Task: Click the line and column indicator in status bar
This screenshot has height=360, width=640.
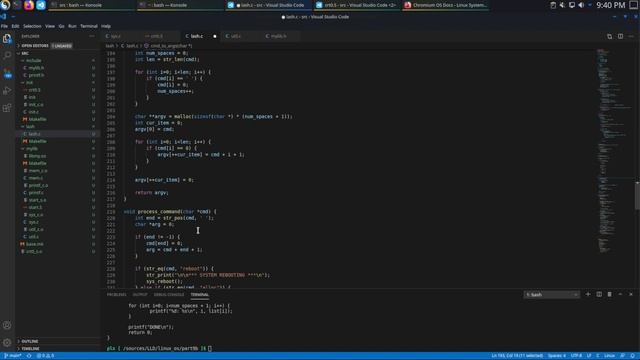Action: [517, 356]
